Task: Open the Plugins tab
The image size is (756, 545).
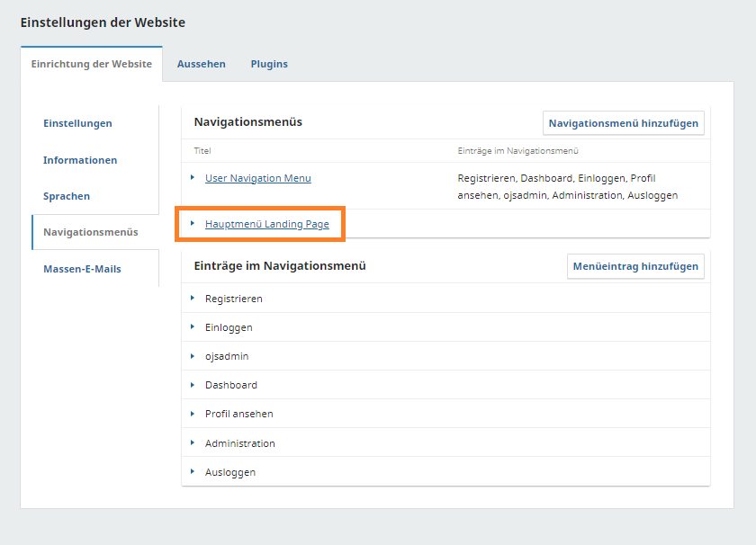Action: 269,64
